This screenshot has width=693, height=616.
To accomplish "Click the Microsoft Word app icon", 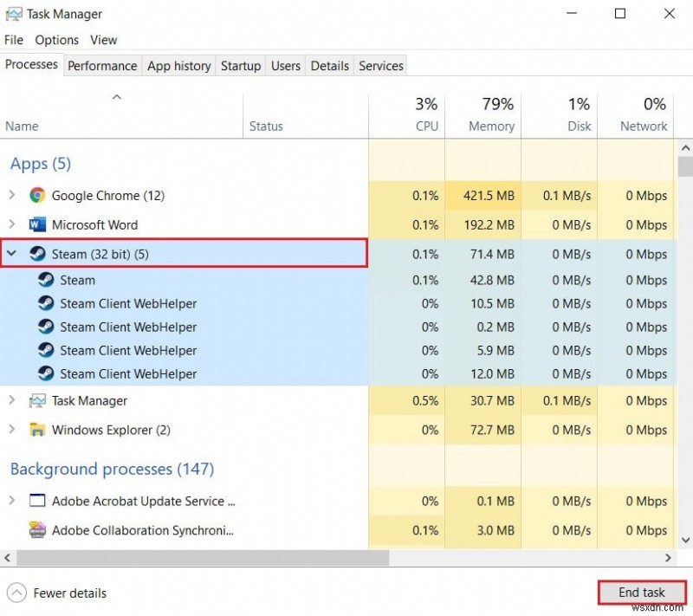I will pos(37,225).
